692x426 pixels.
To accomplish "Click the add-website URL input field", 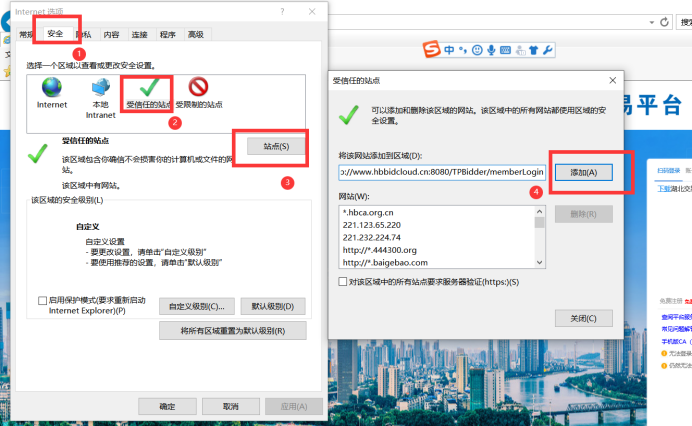I will (443, 172).
